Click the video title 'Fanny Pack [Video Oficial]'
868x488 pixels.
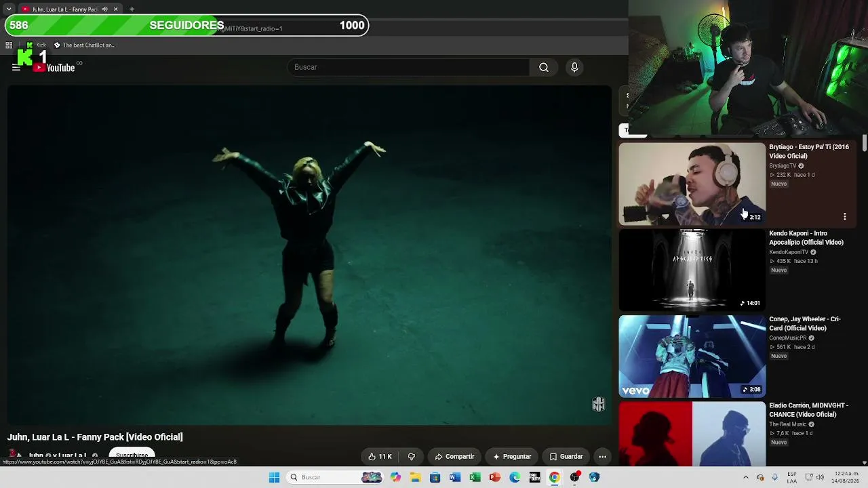(95, 437)
